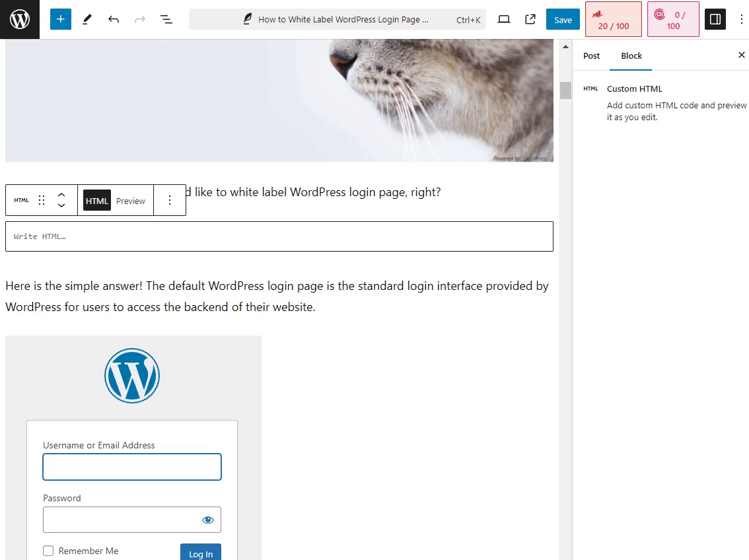
Task: Undo the last change
Action: coord(113,19)
